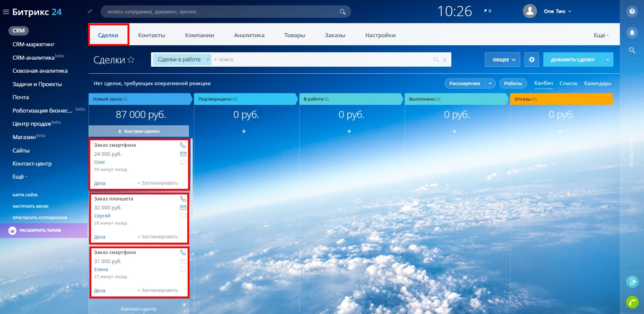Open chat icon on the Елена deal card
The height and width of the screenshot is (314, 644).
(x=183, y=270)
